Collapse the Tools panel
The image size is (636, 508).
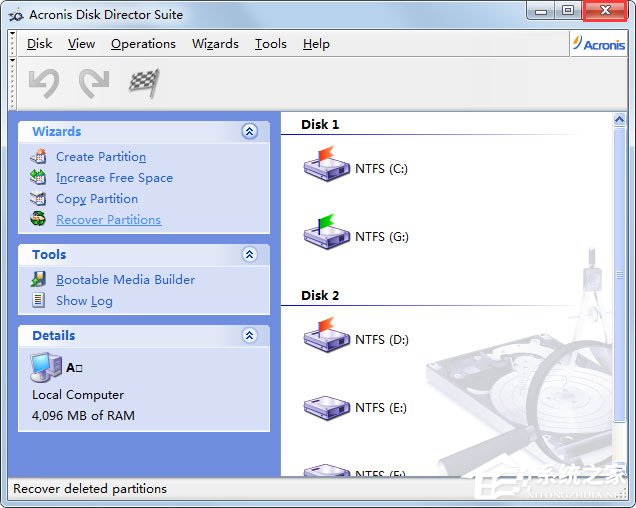click(249, 254)
